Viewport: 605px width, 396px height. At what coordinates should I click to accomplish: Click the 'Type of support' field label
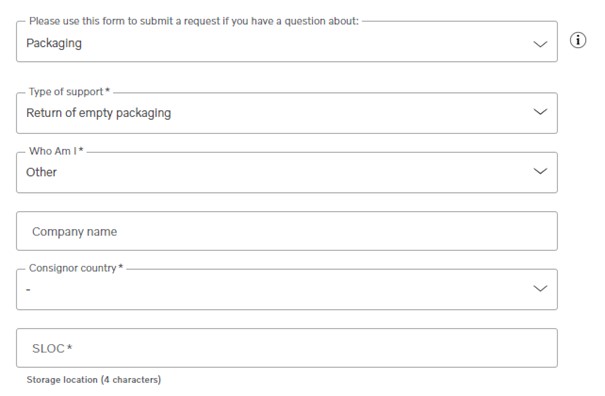(66, 92)
